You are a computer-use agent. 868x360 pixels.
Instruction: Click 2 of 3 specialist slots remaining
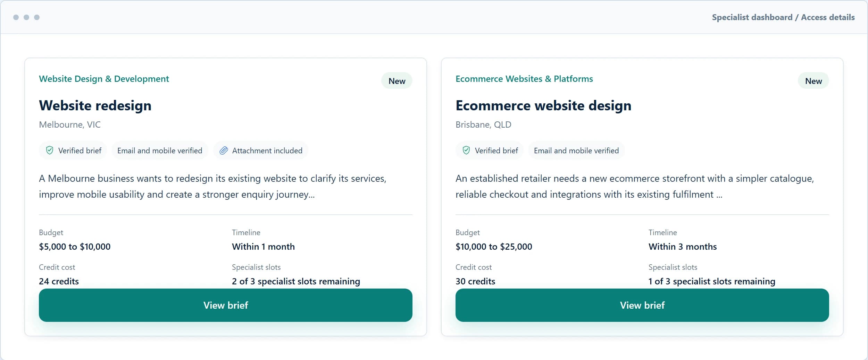click(296, 281)
